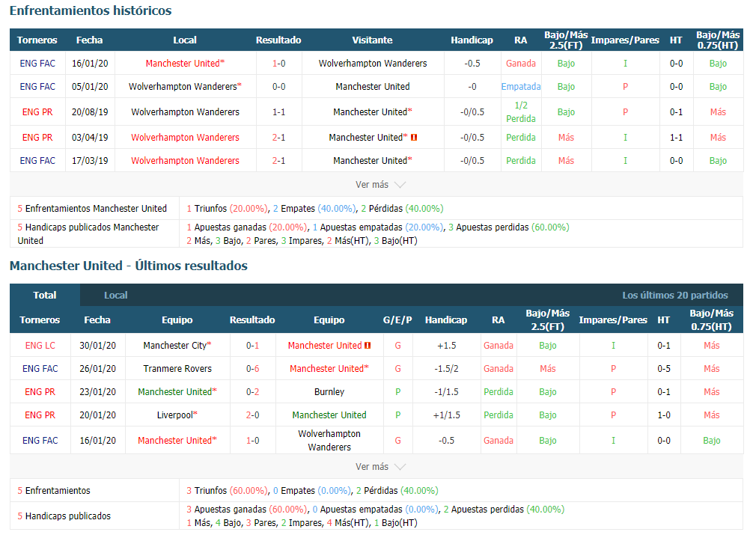Click result 1-0 in 16/01/20 historic row
The width and height of the screenshot is (756, 535).
click(278, 63)
